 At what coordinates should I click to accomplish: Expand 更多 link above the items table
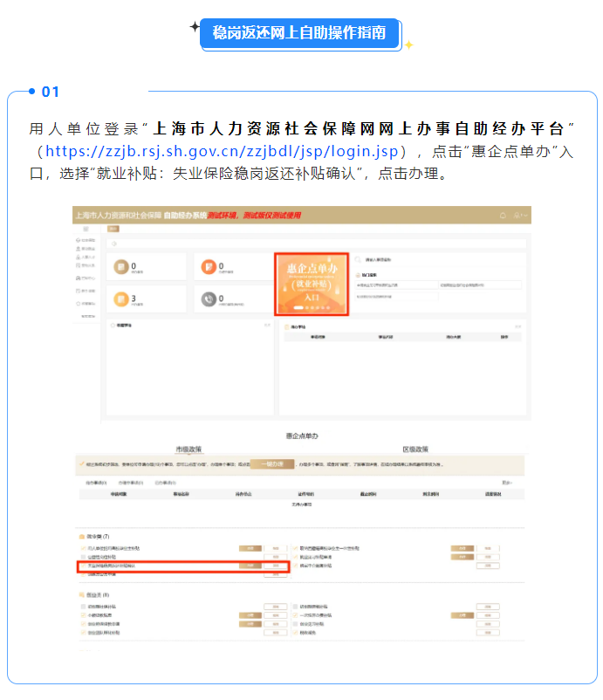click(x=507, y=482)
